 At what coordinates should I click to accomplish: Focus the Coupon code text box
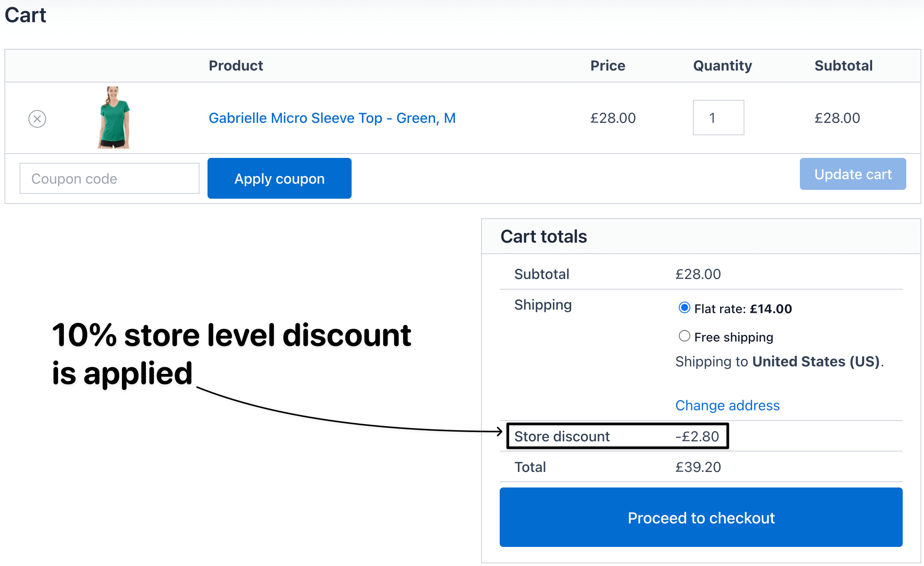110,178
